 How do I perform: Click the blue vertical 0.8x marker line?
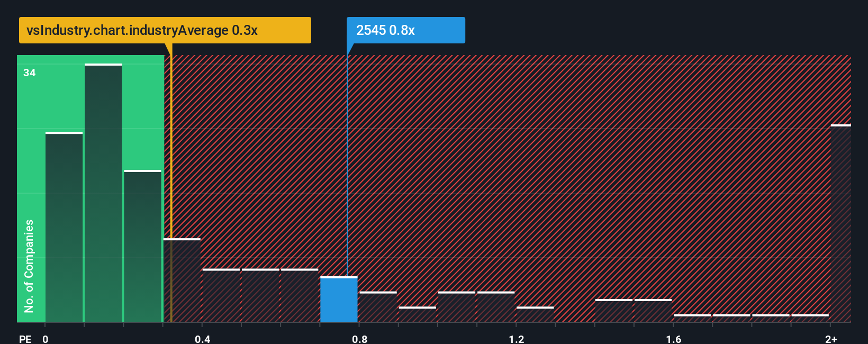click(x=347, y=160)
